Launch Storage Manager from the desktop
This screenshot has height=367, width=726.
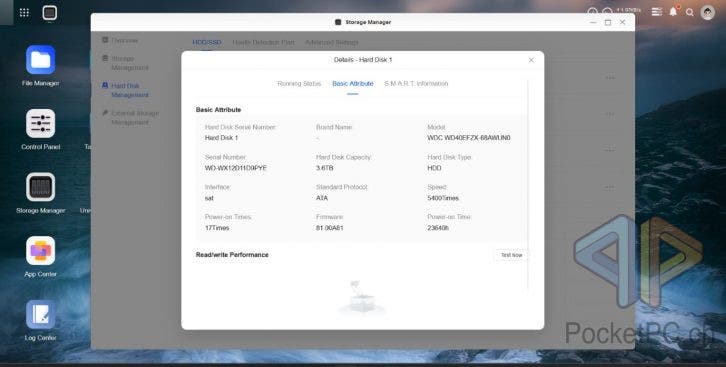[x=40, y=187]
